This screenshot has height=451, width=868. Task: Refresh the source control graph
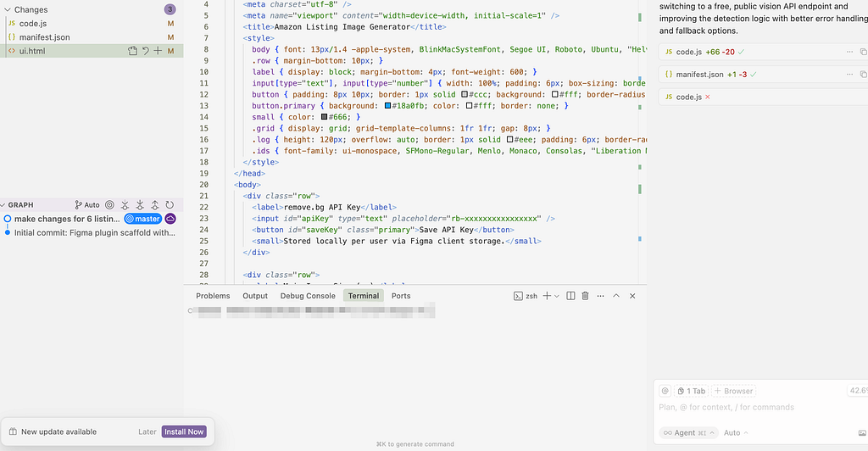coord(170,205)
